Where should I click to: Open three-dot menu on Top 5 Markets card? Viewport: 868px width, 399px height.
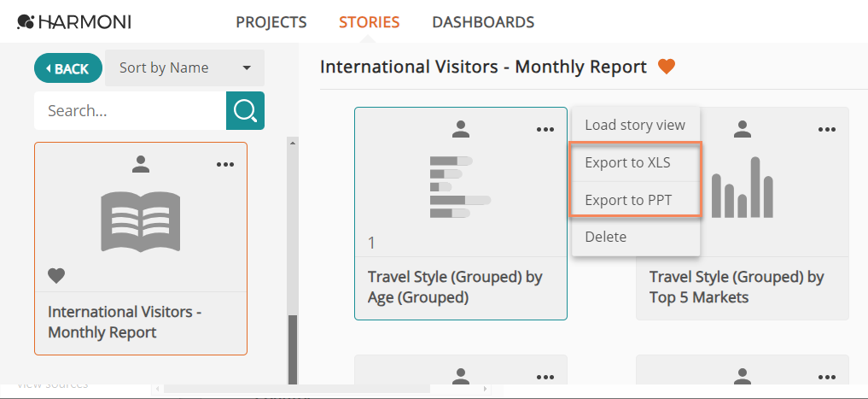click(x=827, y=130)
